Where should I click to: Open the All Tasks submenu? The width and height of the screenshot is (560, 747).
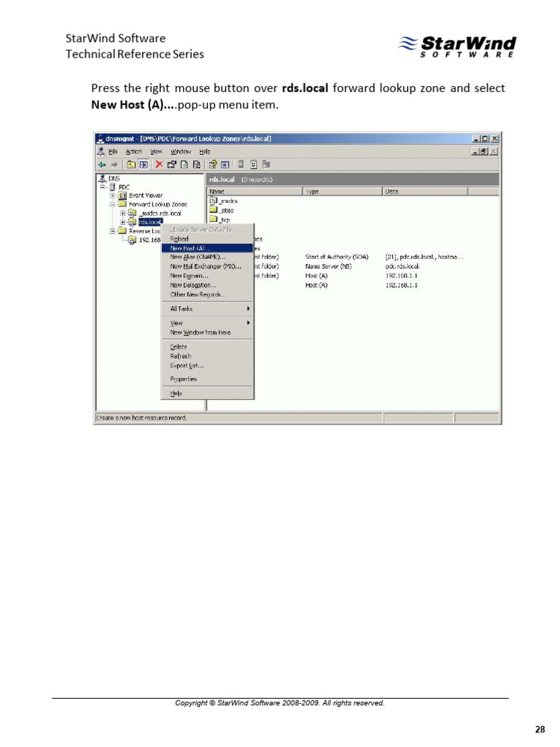pyautogui.click(x=206, y=309)
